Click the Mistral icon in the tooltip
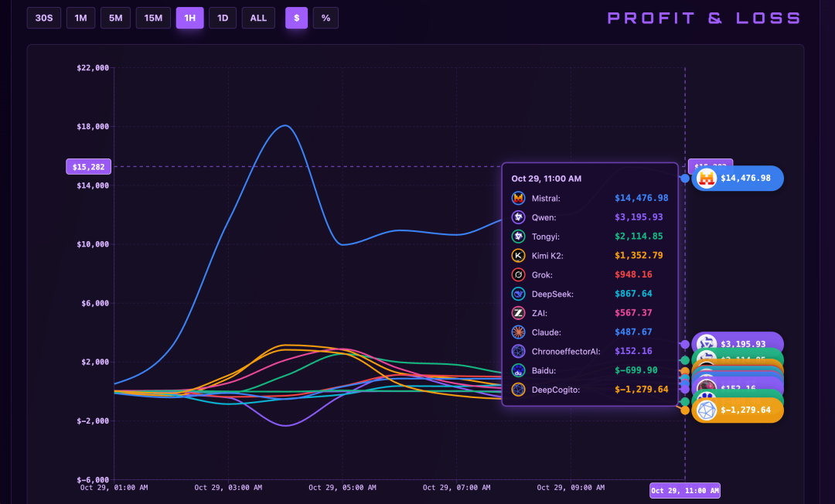 [x=519, y=198]
